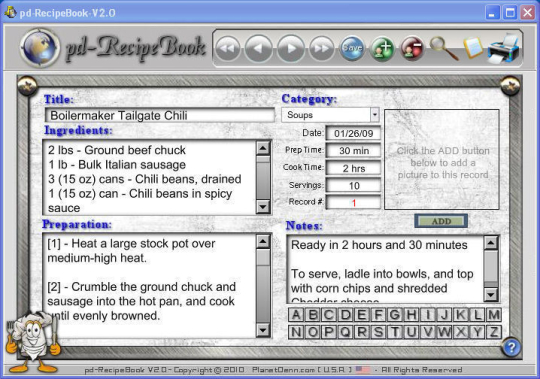Click the Cook Time field
The image size is (540, 379).
click(x=353, y=168)
